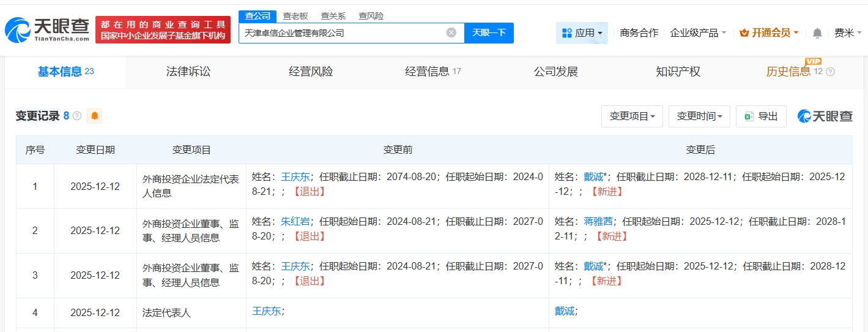Screen dimensions: 868x332
Task: Open the 应用 apps dropdown
Action: [582, 33]
